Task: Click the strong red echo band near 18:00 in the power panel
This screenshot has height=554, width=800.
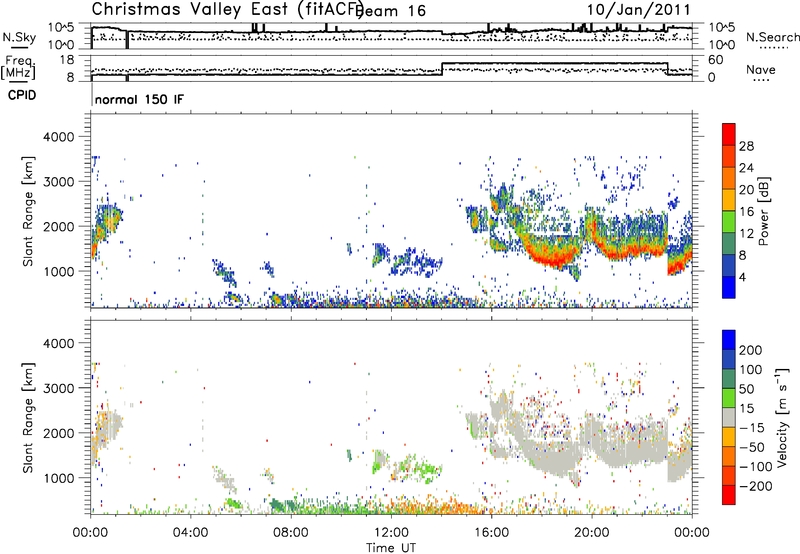Action: coord(550,258)
